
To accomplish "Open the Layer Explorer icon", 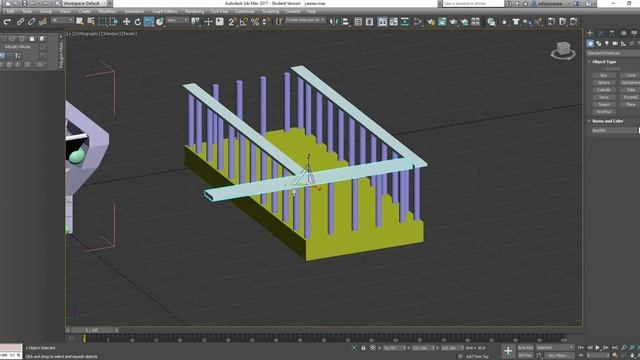I will tap(369, 22).
